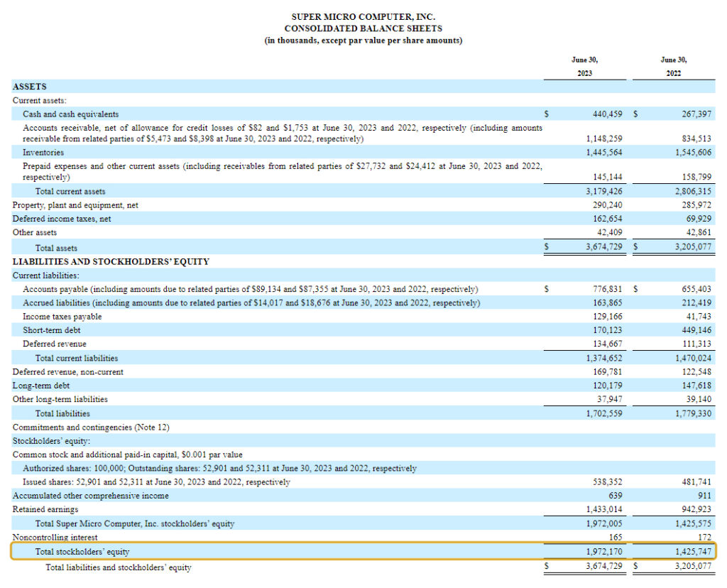Select the Noncontrolling interest label
727x588 pixels.
pyautogui.click(x=55, y=538)
